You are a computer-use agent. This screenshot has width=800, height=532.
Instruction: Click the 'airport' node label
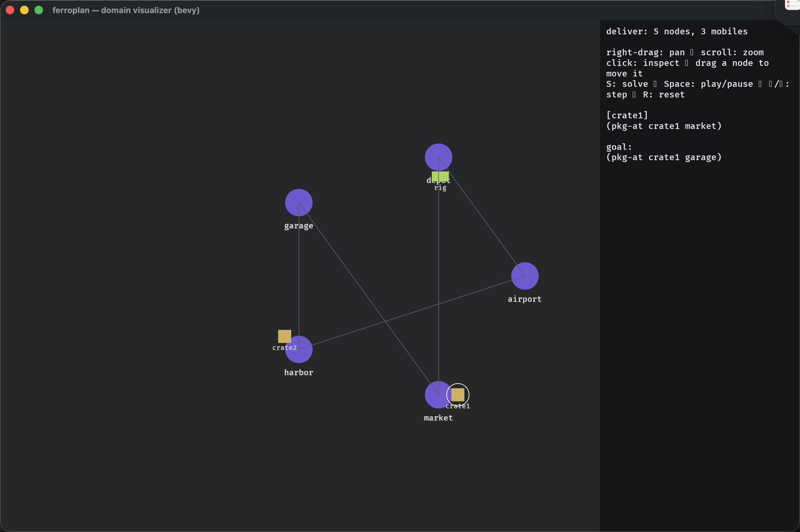pyautogui.click(x=525, y=299)
